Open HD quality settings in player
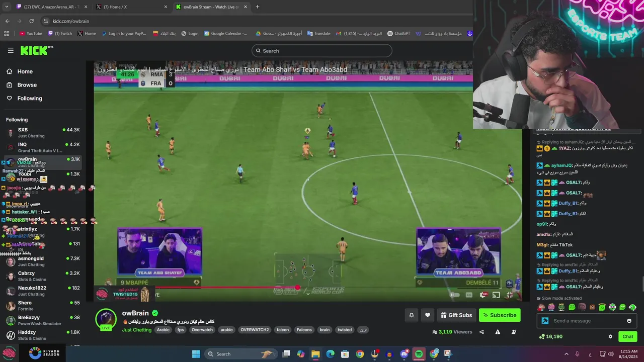 click(483, 295)
